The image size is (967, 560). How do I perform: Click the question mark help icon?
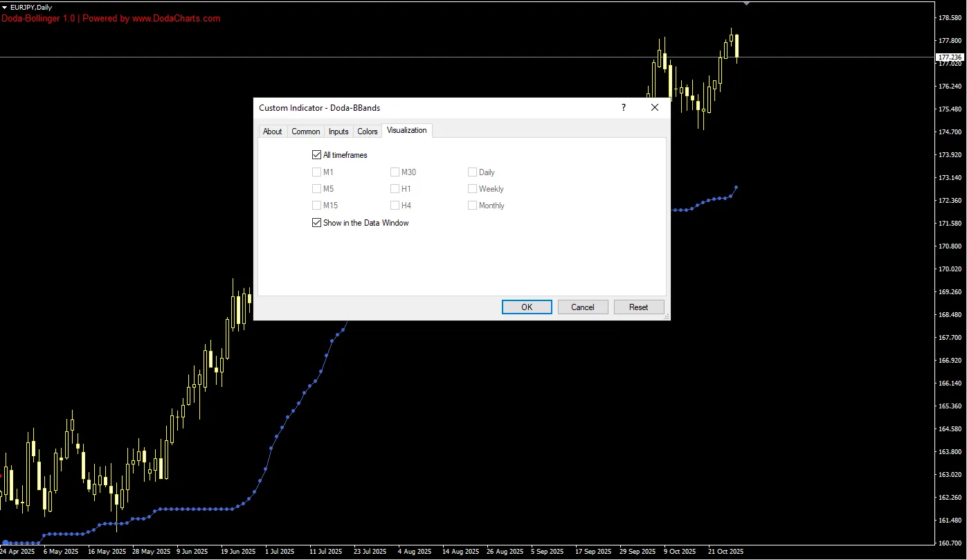tap(623, 107)
